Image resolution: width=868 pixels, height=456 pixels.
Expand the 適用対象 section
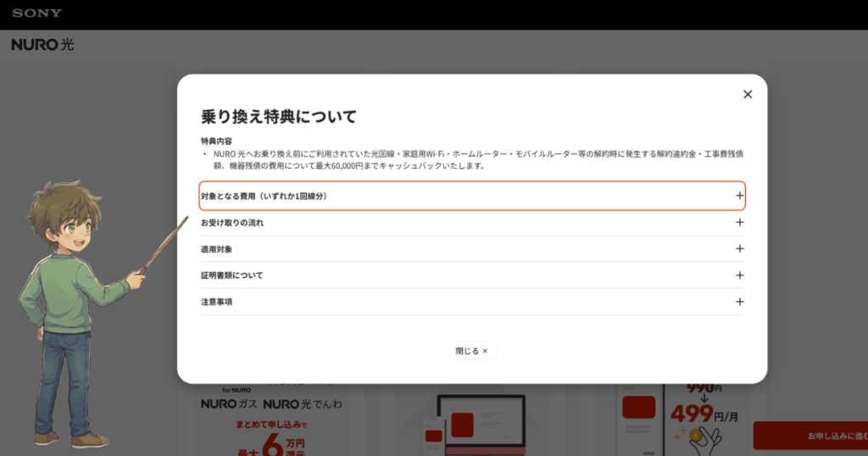coord(472,249)
